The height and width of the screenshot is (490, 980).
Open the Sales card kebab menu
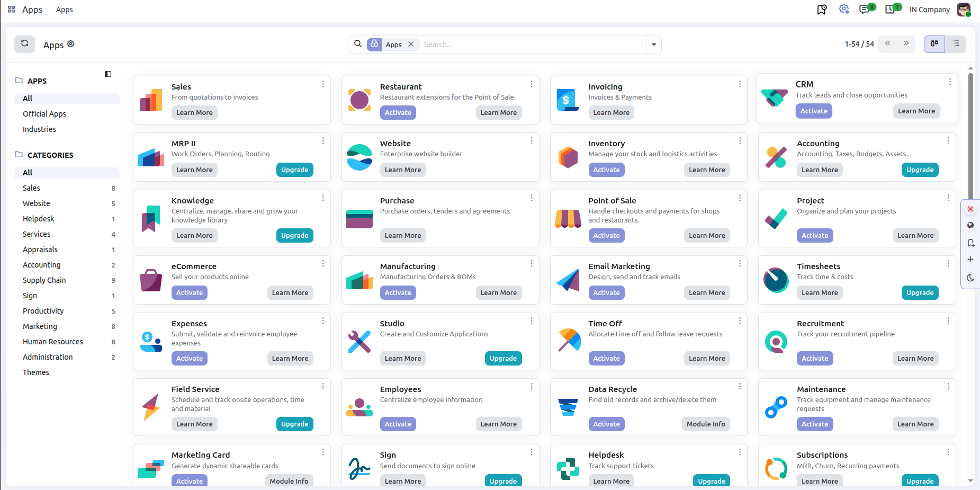point(323,84)
